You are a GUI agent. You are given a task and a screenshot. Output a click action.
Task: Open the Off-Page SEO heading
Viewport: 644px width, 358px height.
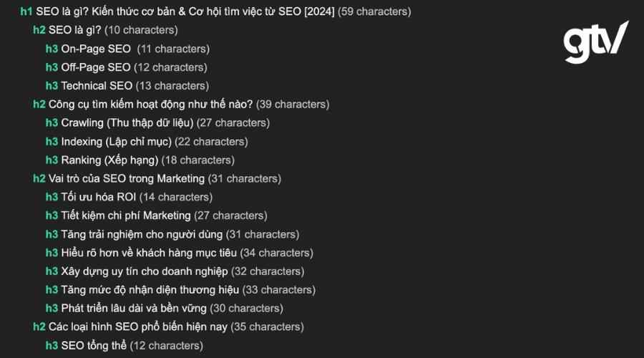[96, 67]
